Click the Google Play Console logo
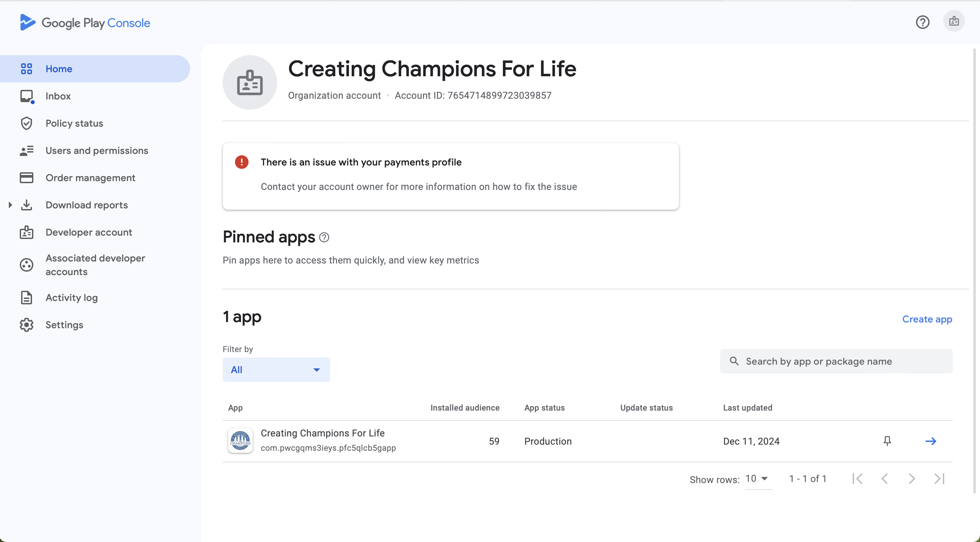The width and height of the screenshot is (980, 542). tap(85, 23)
